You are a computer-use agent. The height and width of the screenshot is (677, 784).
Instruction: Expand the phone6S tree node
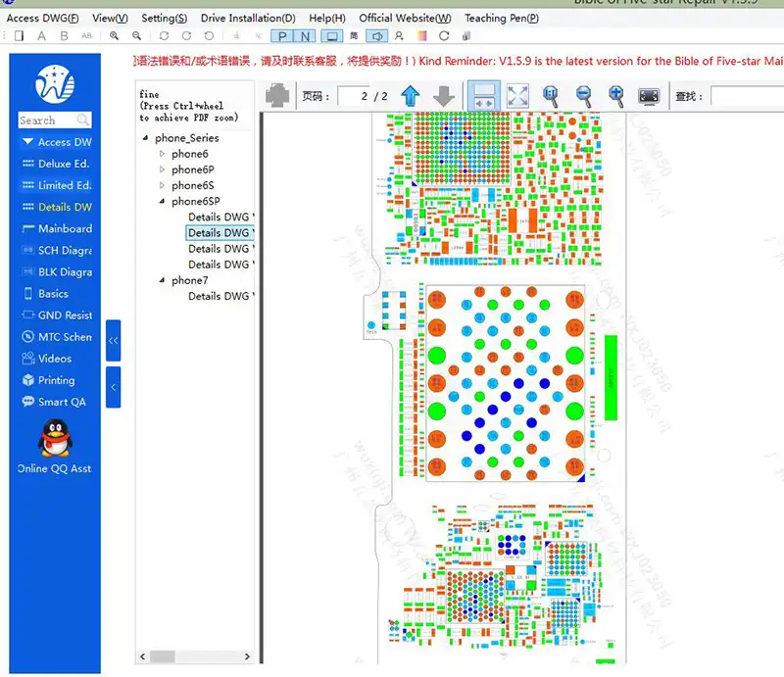162,185
